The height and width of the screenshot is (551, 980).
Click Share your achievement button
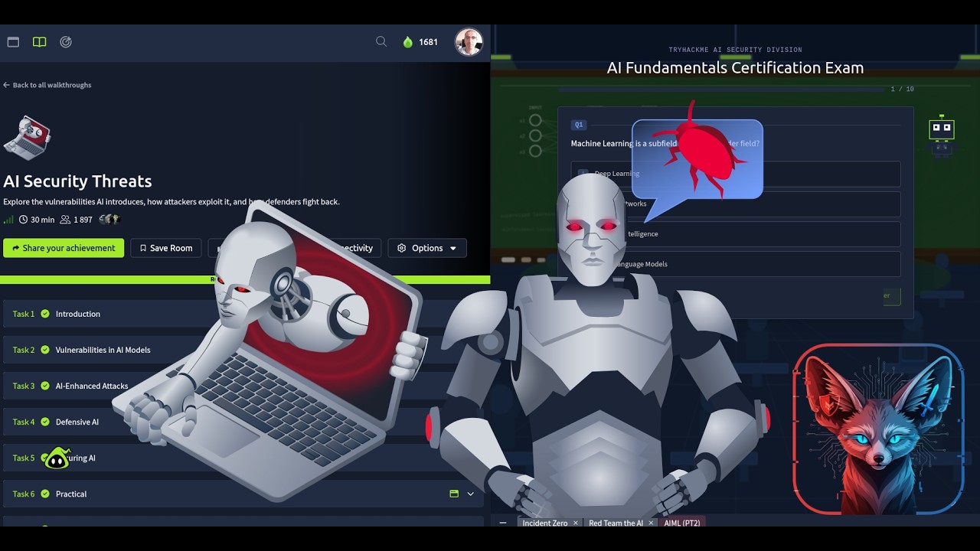pos(64,248)
